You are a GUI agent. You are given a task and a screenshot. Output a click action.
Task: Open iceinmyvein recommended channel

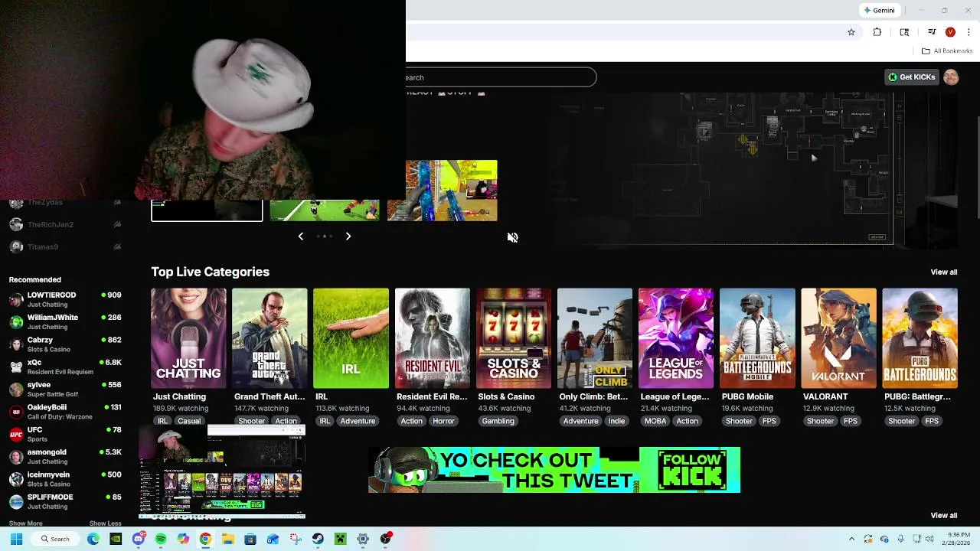(65, 479)
